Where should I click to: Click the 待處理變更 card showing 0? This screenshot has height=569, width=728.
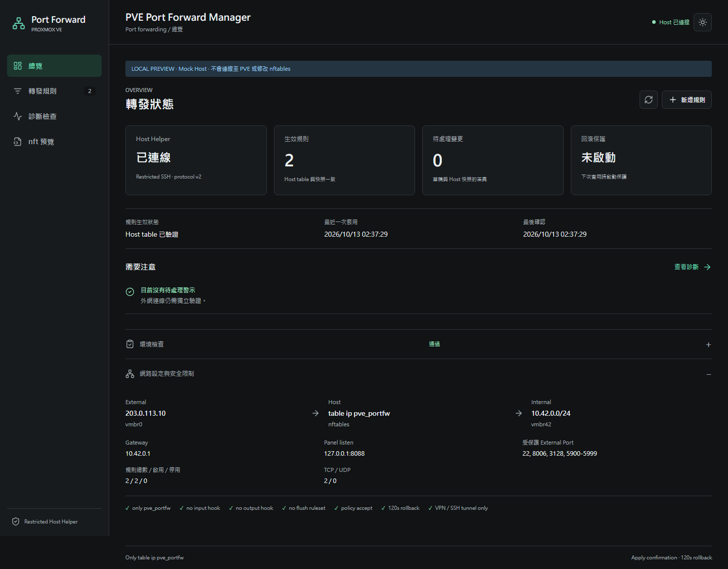coord(493,160)
